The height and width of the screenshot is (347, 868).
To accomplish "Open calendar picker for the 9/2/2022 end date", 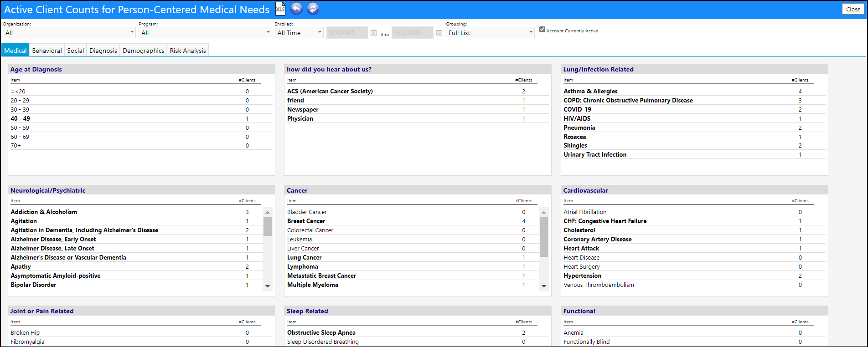I will click(x=439, y=33).
